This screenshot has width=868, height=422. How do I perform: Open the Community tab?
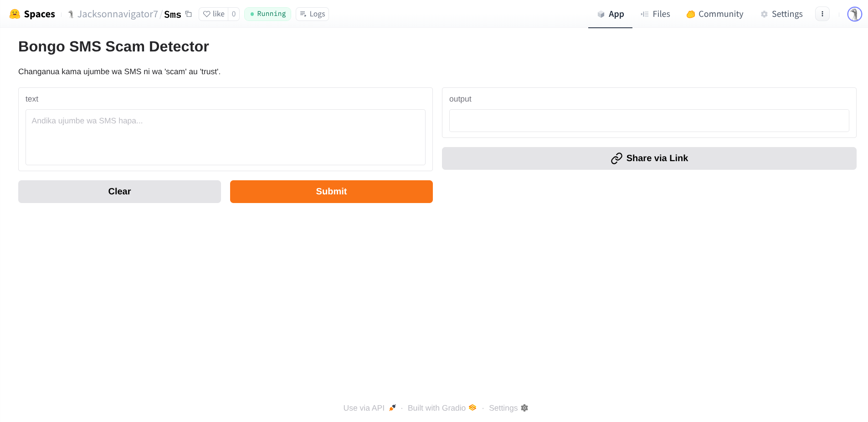[x=715, y=14]
